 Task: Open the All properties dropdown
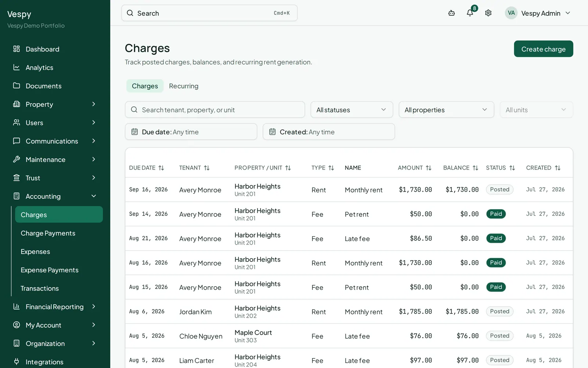click(x=446, y=110)
